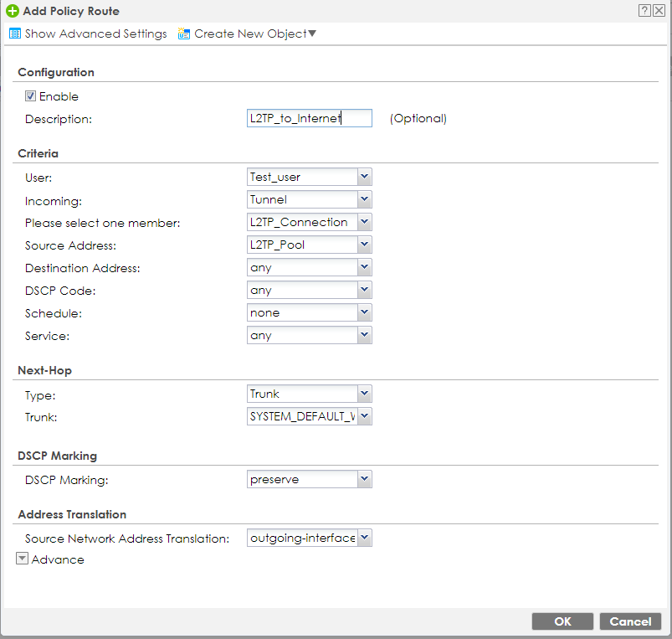
Task: Open the Incoming interface dropdown
Action: coord(363,199)
